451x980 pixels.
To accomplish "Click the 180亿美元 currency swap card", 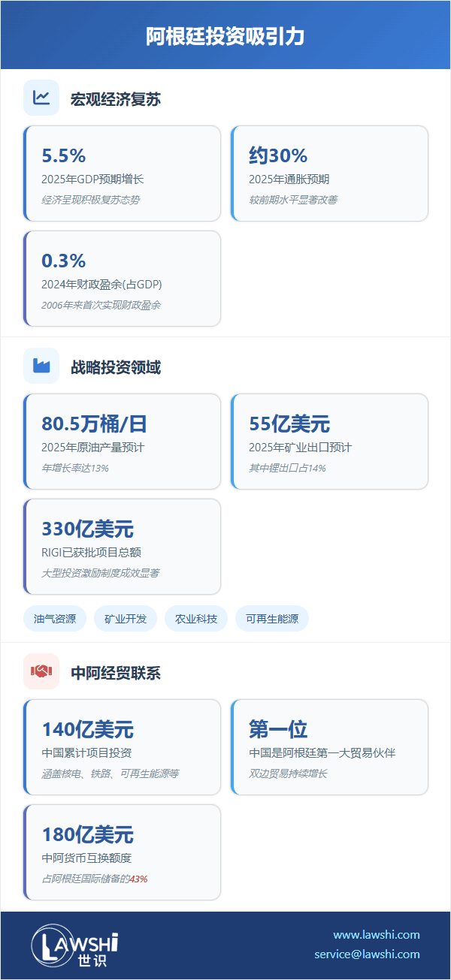I will pos(123,852).
